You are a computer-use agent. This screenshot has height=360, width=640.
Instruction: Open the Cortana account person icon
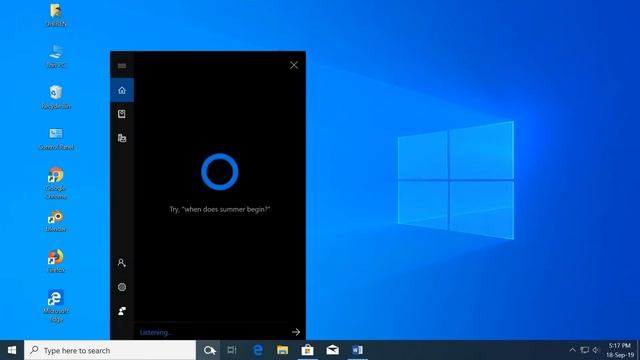tap(122, 263)
